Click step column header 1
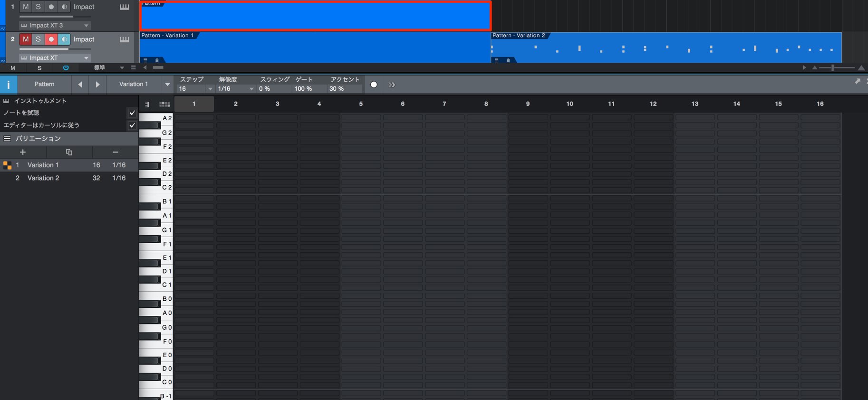 (x=194, y=104)
